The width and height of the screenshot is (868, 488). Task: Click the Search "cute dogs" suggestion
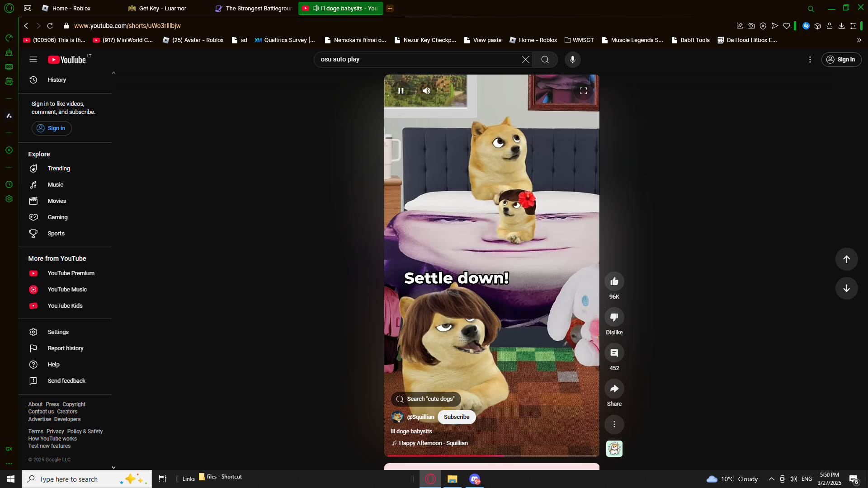(426, 399)
